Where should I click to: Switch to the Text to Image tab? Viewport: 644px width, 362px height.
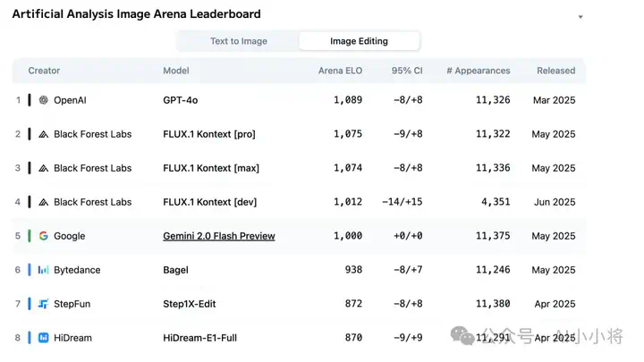click(x=239, y=41)
